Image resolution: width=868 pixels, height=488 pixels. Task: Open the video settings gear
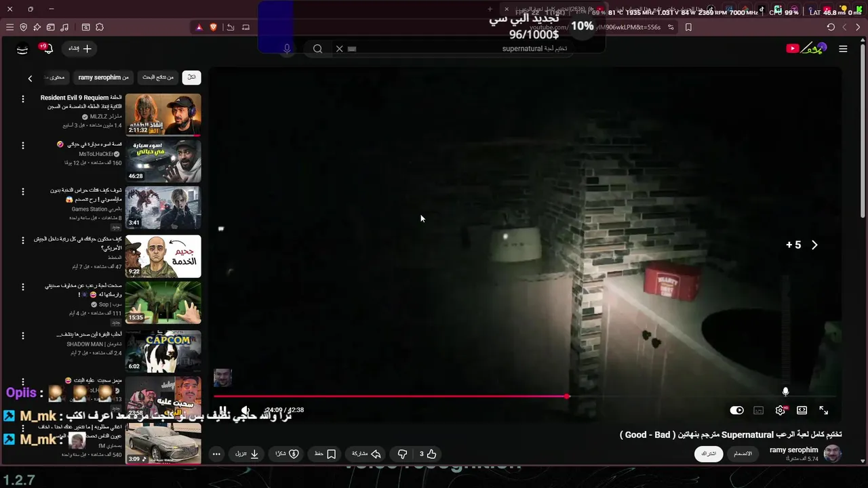pos(781,410)
